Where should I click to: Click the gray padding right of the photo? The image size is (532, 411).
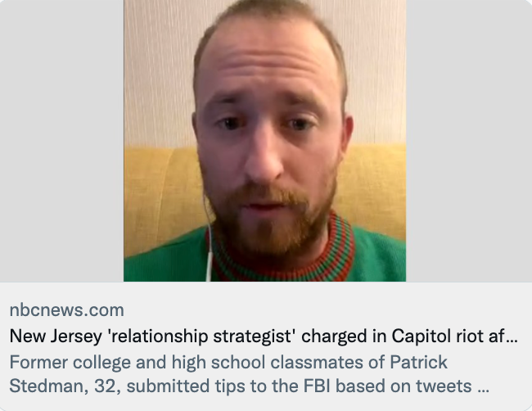(469, 141)
